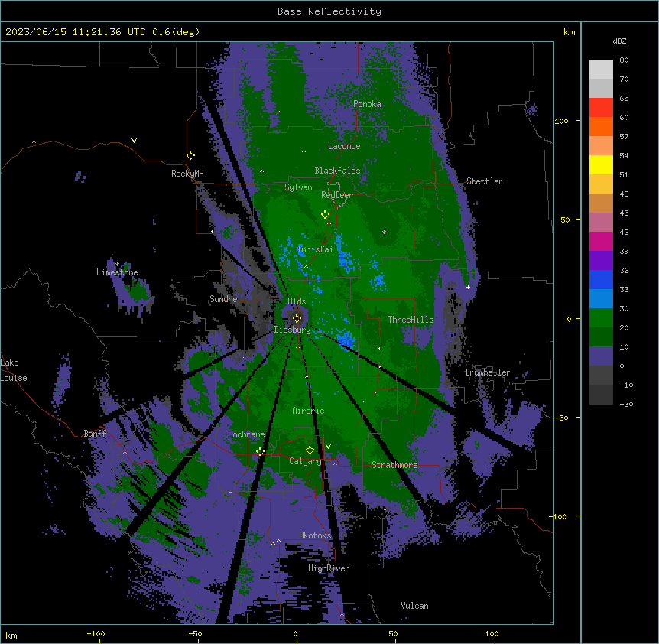The height and width of the screenshot is (644, 659).
Task: Click the Airdrie city label
Action: coord(309,411)
